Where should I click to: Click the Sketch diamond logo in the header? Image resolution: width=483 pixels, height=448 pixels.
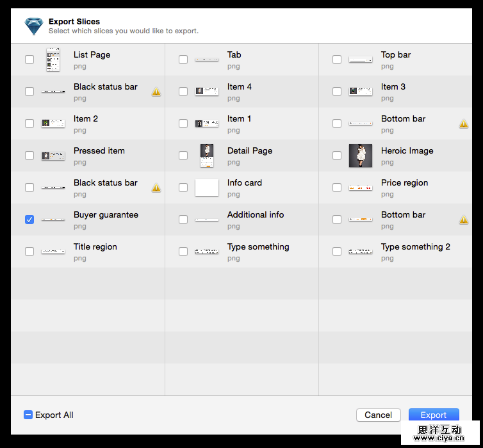33,26
